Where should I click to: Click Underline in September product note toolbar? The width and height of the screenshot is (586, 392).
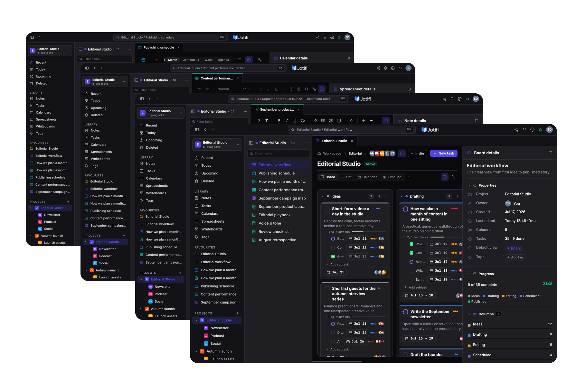pos(295,121)
